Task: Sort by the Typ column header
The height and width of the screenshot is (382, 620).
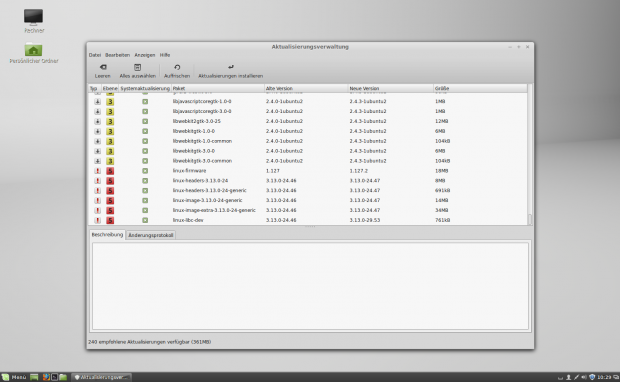Action: tap(95, 89)
